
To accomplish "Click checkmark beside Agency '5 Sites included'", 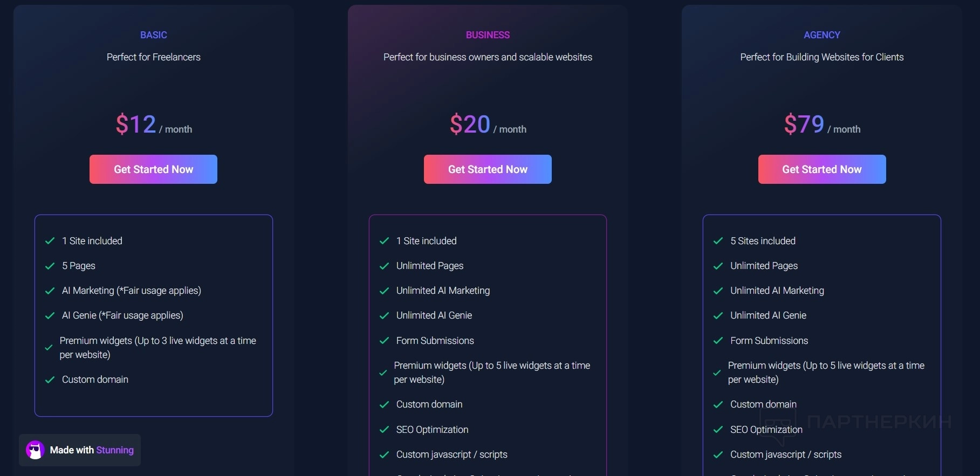I will (718, 241).
